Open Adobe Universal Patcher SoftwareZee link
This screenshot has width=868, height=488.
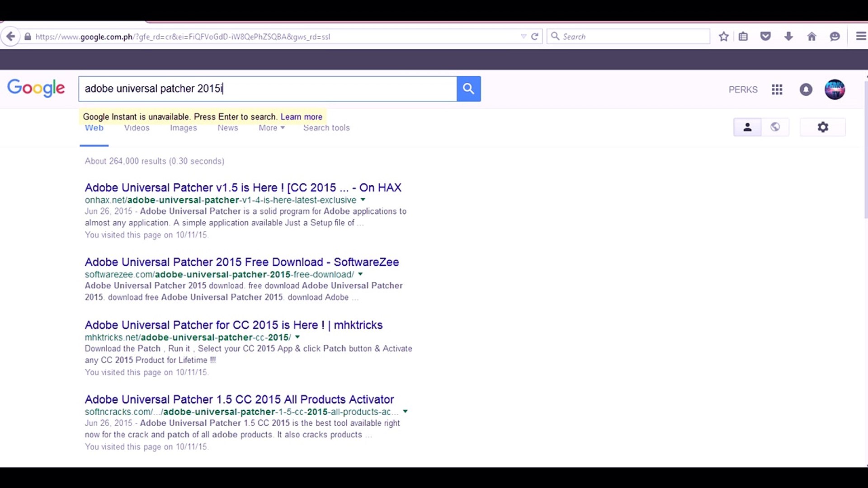241,262
